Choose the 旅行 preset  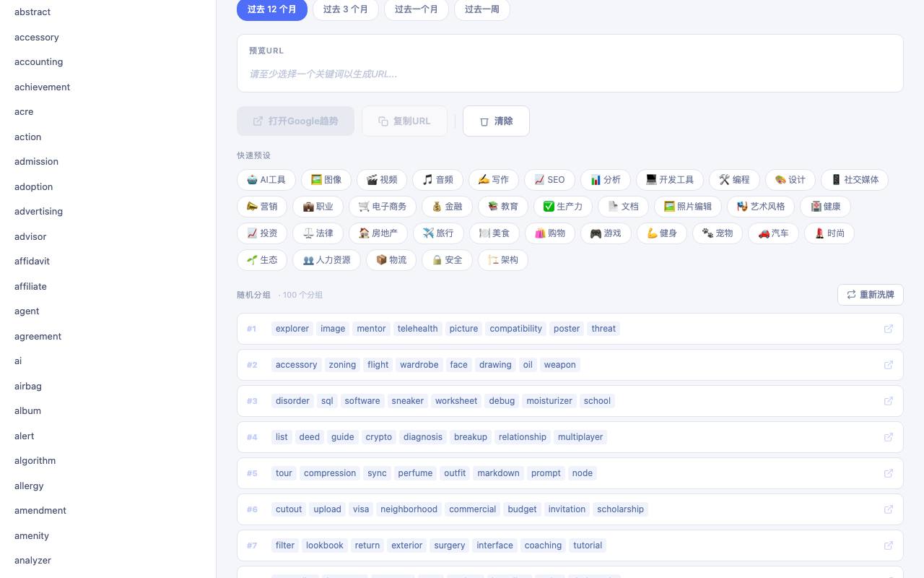439,233
